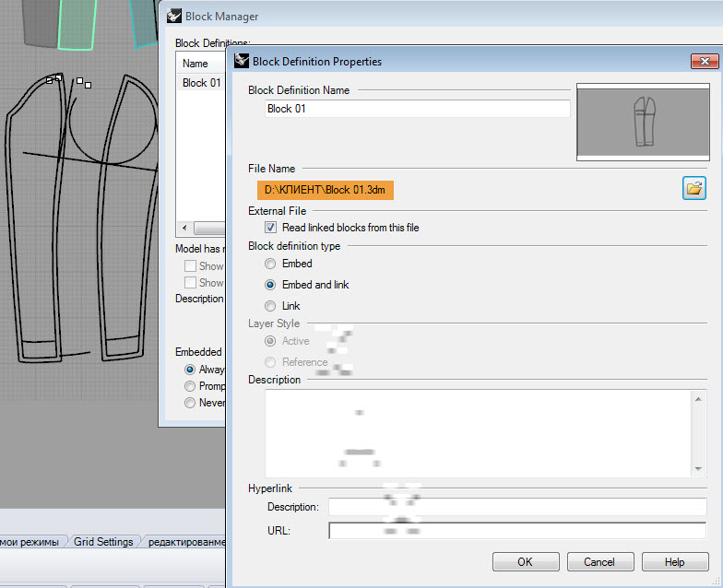The height and width of the screenshot is (588, 723).
Task: Close the Block Definition Properties dialog
Action: pyautogui.click(x=705, y=61)
